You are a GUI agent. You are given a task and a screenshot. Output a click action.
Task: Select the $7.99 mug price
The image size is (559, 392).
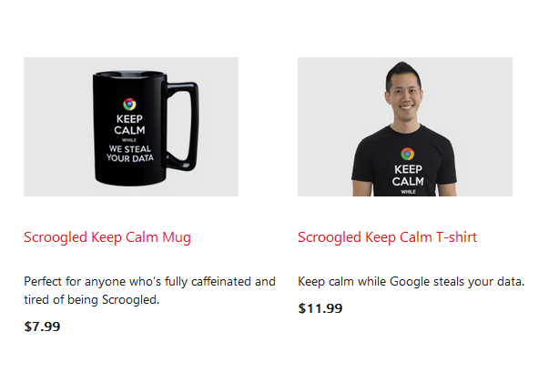(x=42, y=327)
